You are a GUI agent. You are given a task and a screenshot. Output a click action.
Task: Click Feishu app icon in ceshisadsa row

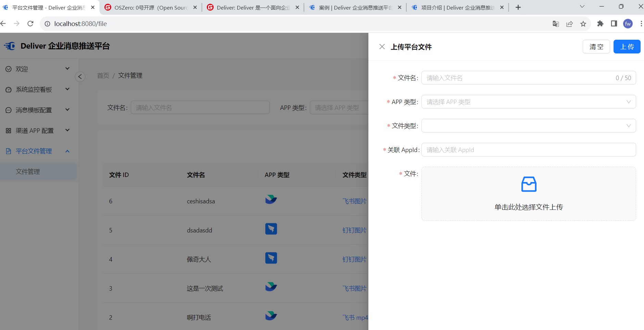[271, 199]
